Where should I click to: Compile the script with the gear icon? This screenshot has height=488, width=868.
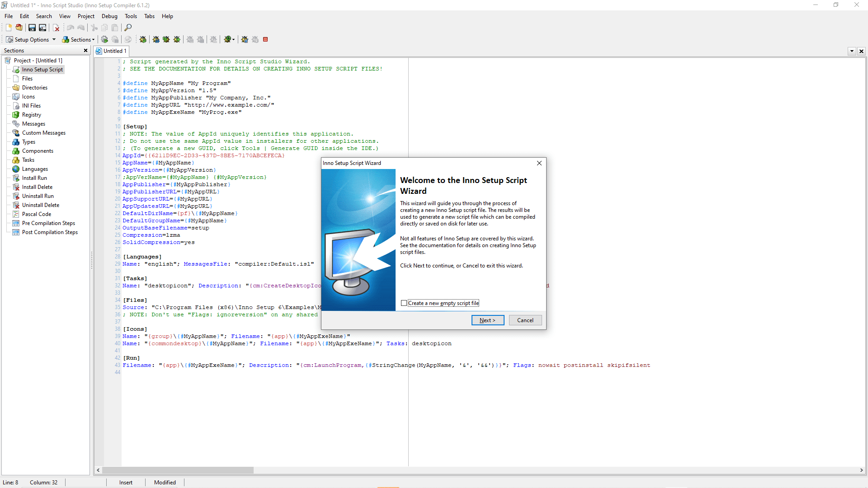tap(104, 39)
